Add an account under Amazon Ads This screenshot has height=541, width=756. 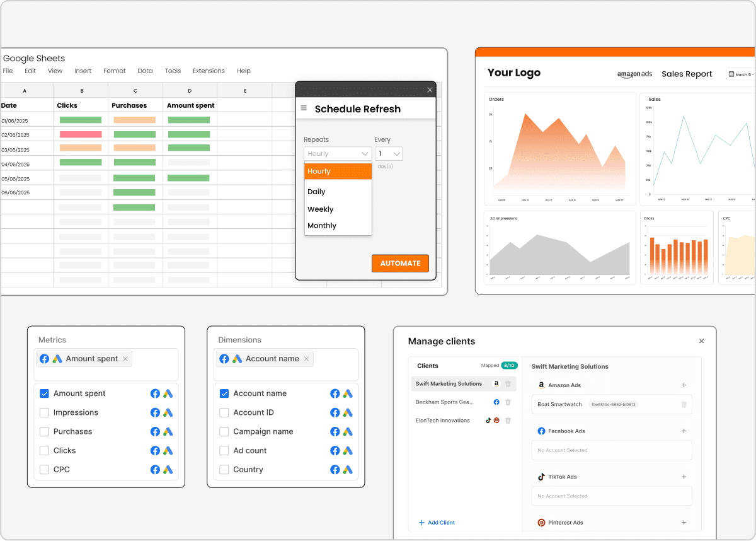[684, 385]
